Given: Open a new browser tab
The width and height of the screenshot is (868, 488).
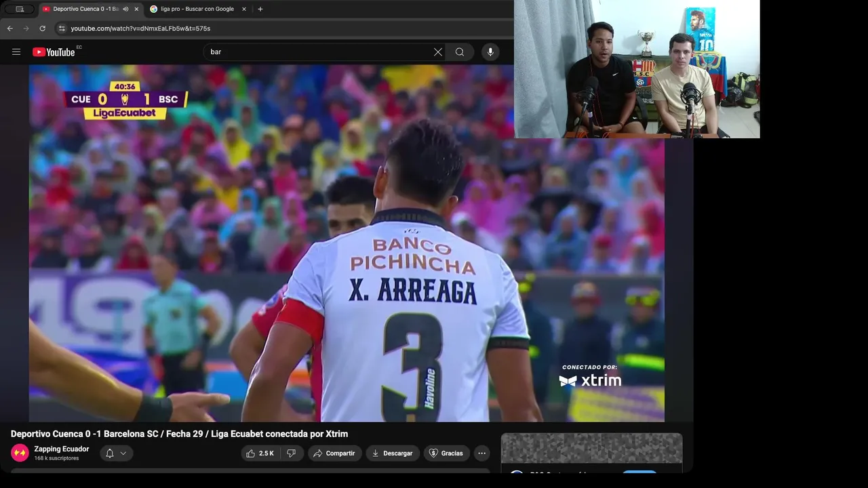Looking at the screenshot, I should click(260, 9).
